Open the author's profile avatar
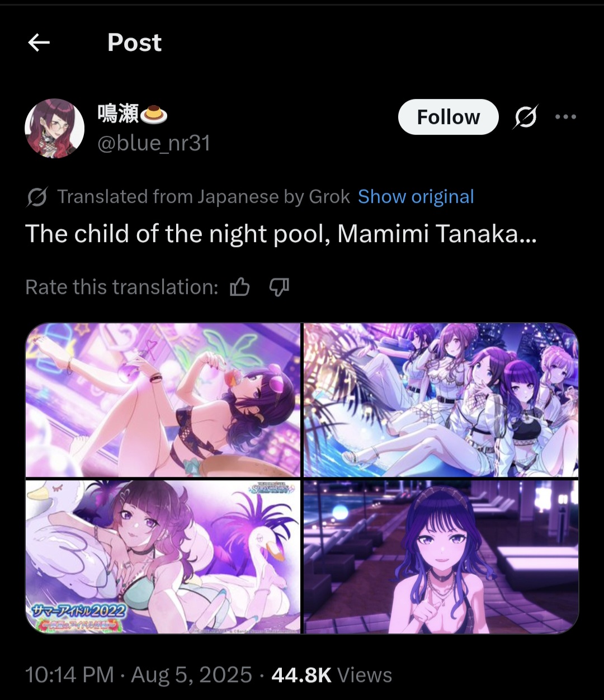The height and width of the screenshot is (700, 604). (54, 129)
